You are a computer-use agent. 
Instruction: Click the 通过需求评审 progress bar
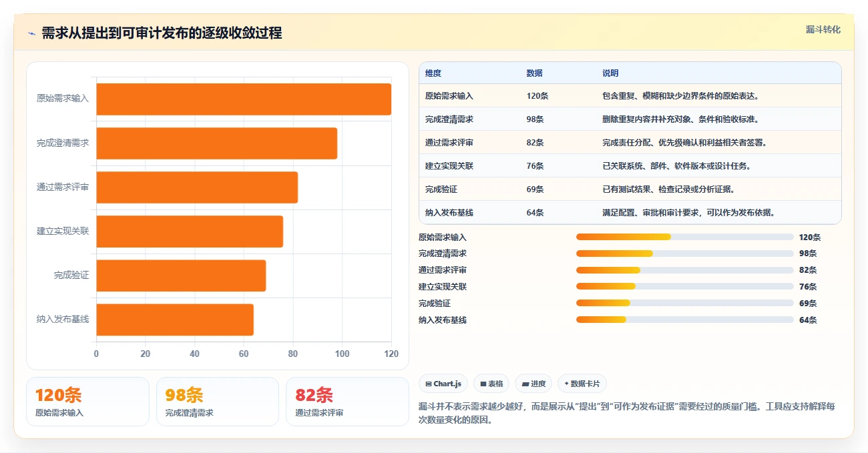[685, 270]
